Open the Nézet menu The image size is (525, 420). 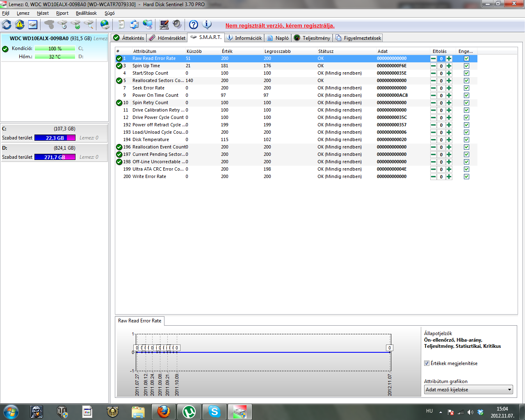(43, 13)
